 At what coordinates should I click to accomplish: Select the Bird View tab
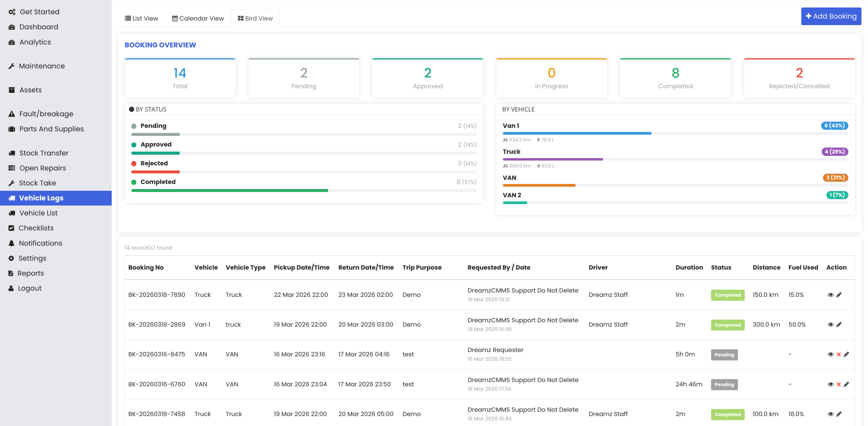coord(255,19)
